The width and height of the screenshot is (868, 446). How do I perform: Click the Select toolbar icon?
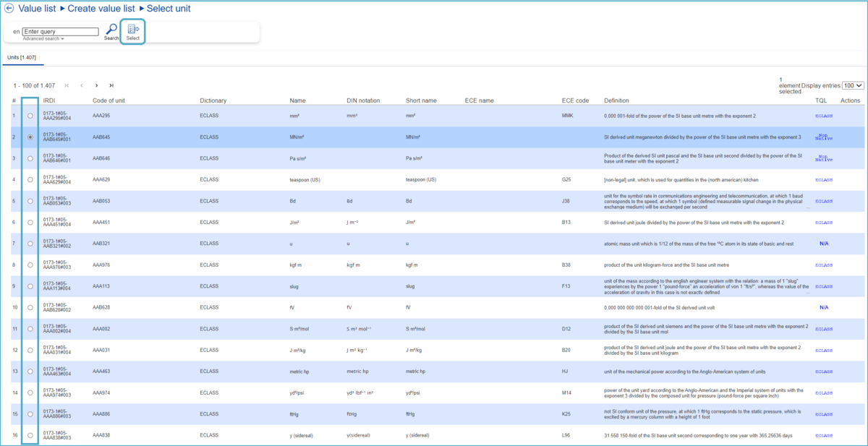[132, 30]
